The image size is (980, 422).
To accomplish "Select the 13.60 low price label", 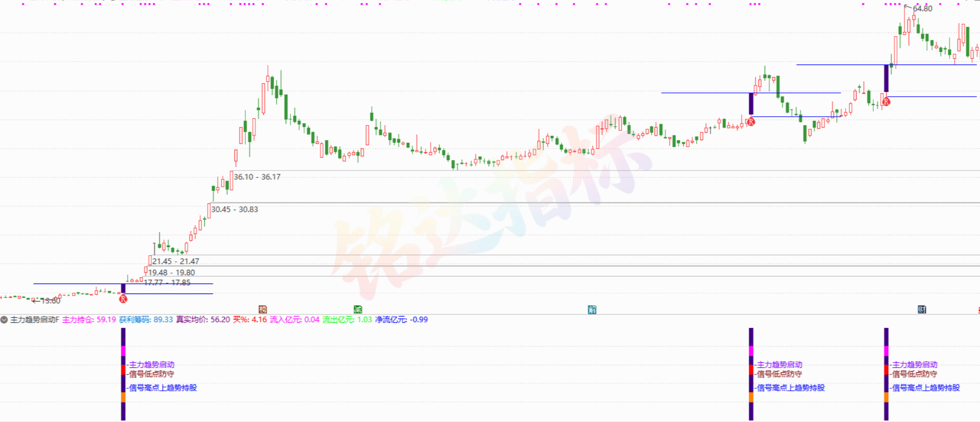I will [x=51, y=301].
